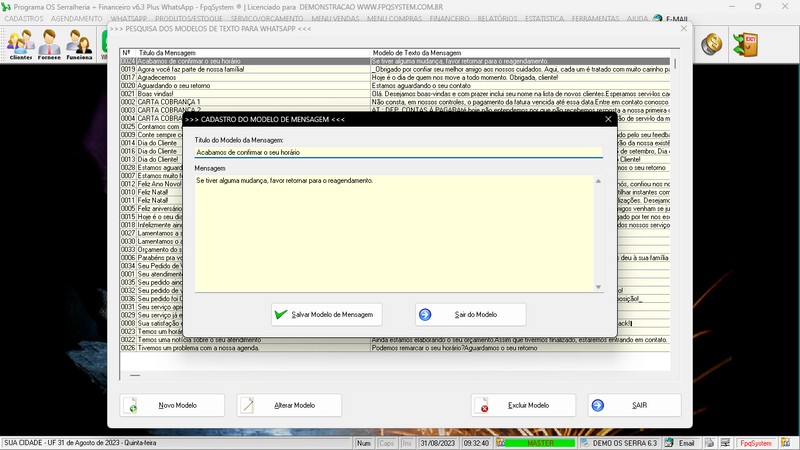Click green checkmark on Salvar Modelo button
800x450 pixels.
pyautogui.click(x=281, y=314)
